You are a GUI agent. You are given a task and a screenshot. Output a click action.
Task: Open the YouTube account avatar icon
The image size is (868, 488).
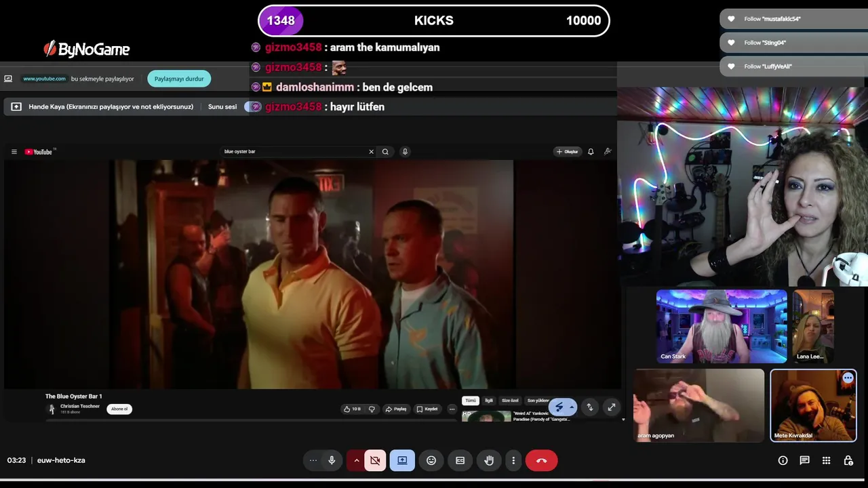608,152
